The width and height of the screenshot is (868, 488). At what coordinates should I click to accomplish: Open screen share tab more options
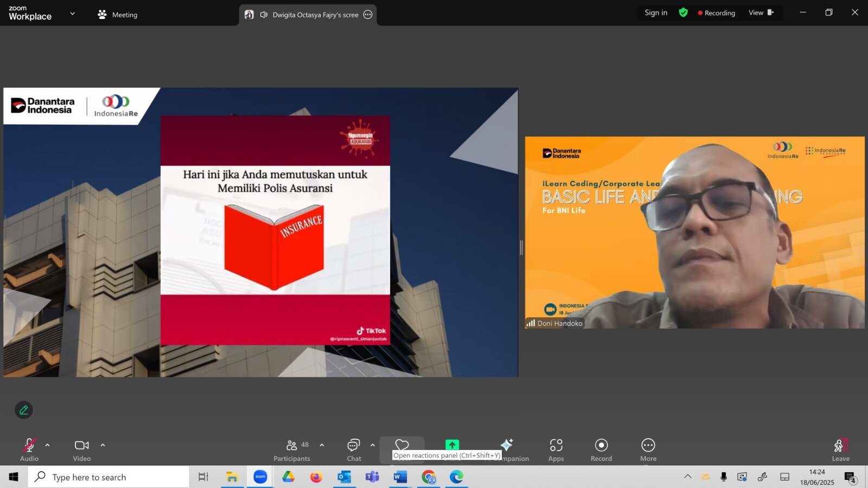click(368, 15)
